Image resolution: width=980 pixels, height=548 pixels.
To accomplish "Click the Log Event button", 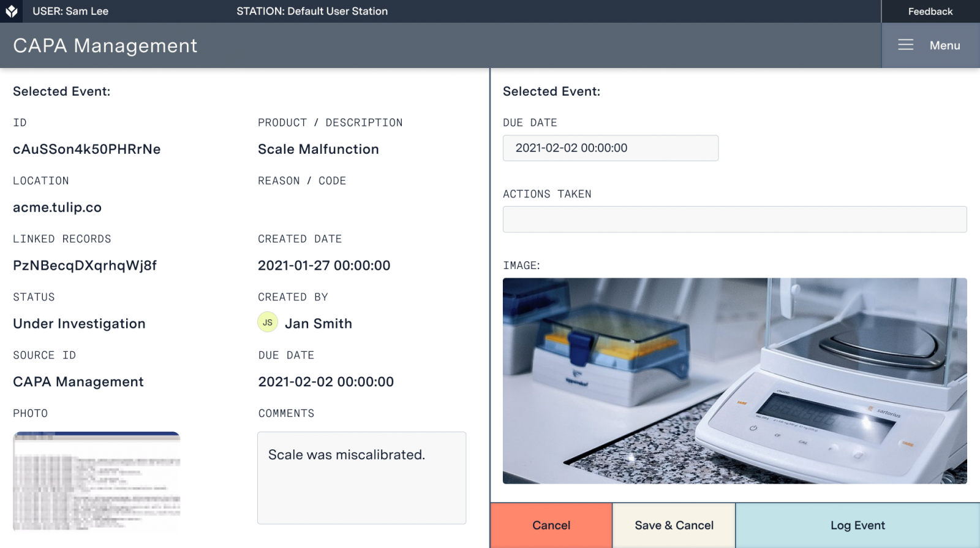I will [858, 525].
